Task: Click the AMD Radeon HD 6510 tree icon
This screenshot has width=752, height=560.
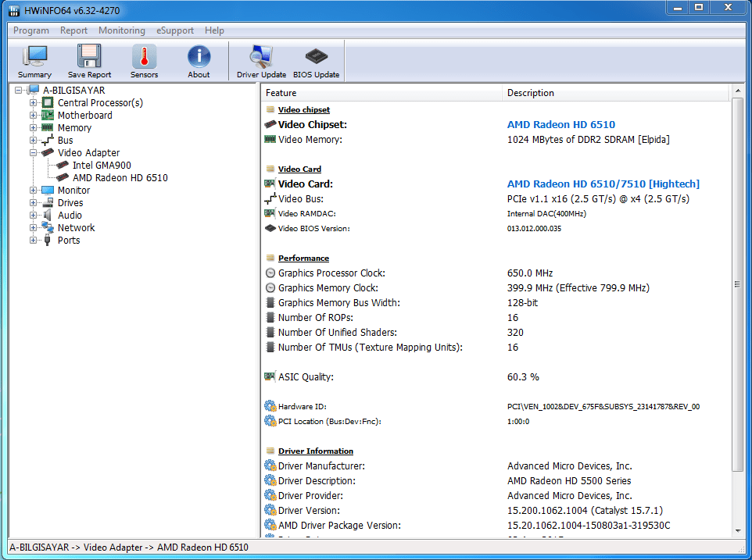Action: coord(63,178)
